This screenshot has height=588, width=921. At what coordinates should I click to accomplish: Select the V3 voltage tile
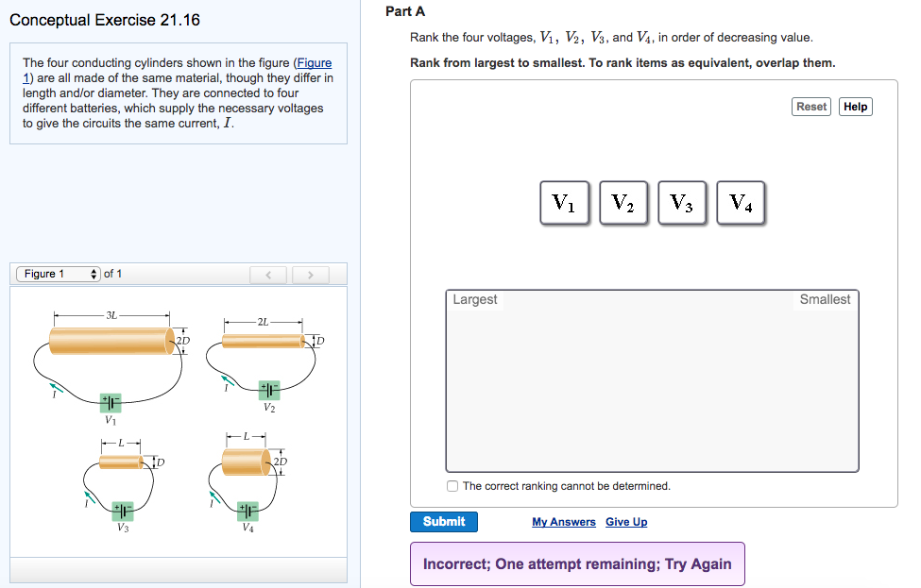pos(682,202)
